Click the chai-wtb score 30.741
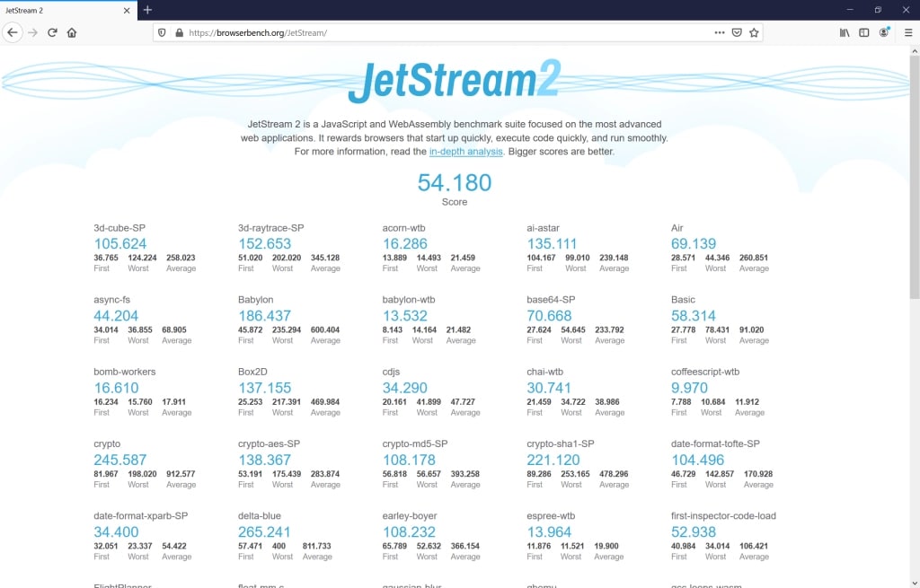 (x=549, y=388)
